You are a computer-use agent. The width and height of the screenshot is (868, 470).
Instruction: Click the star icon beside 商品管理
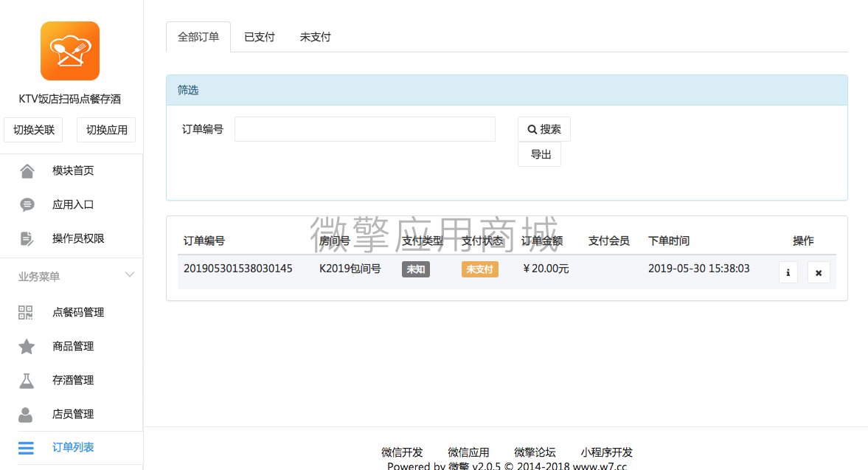click(x=26, y=347)
